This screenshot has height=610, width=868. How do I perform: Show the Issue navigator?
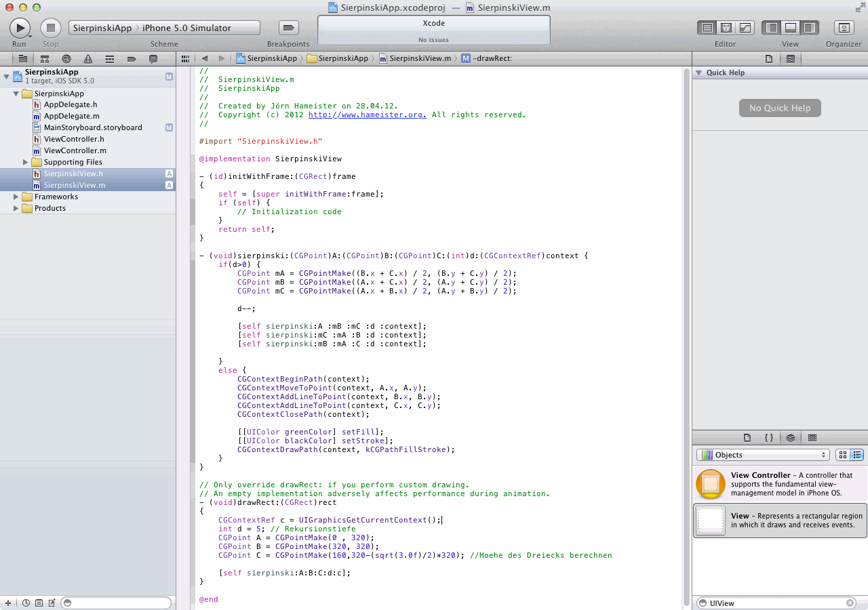[88, 59]
